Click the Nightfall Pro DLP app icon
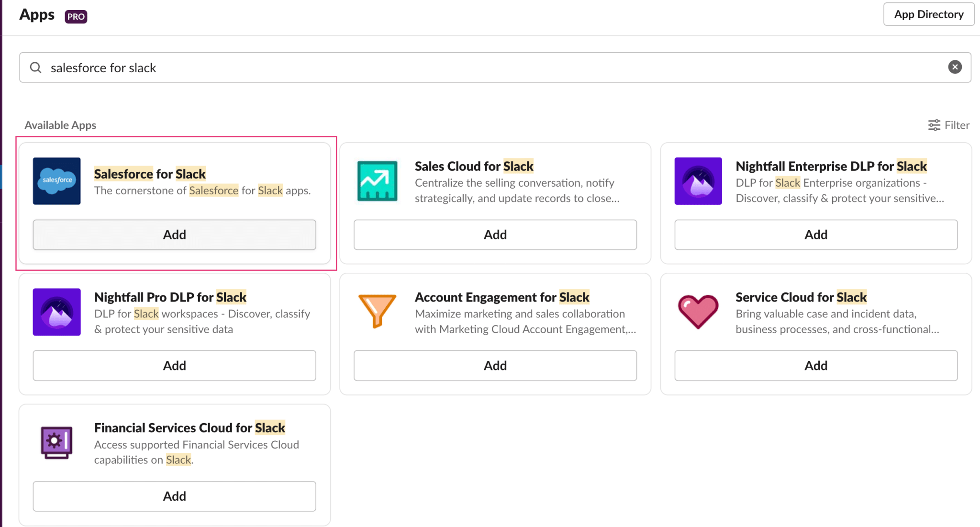This screenshot has height=527, width=980. tap(56, 312)
